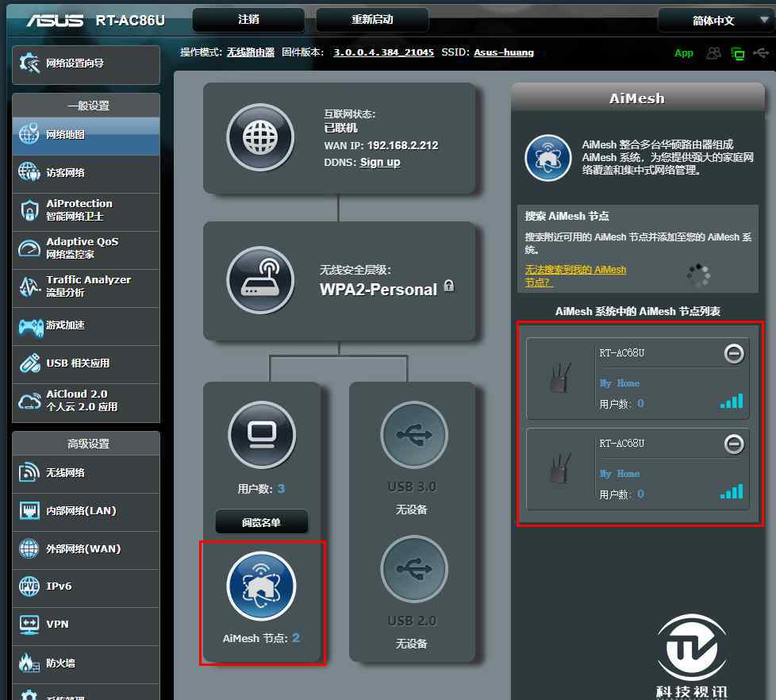The image size is (776, 700).
Task: Open the 无法搜索到我的 AiMesh 节点 help link
Action: [575, 275]
